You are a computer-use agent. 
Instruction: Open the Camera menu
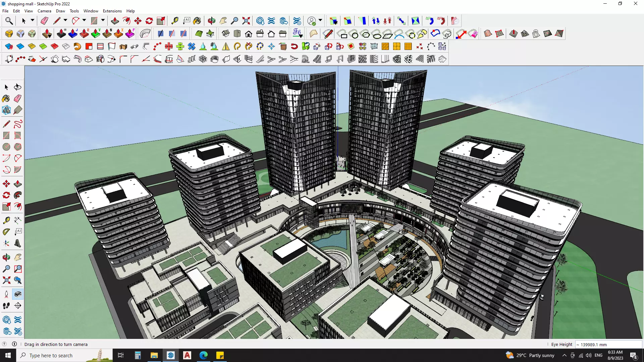pyautogui.click(x=44, y=11)
